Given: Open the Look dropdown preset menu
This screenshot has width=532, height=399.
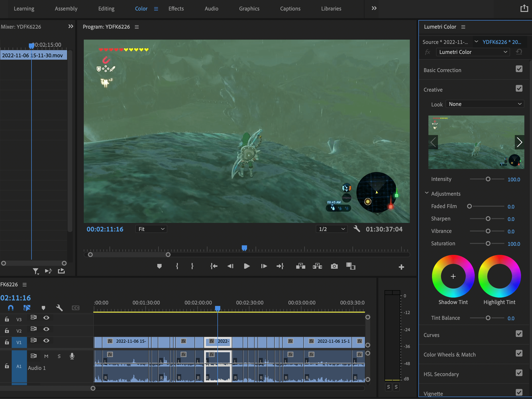Looking at the screenshot, I should [x=485, y=104].
